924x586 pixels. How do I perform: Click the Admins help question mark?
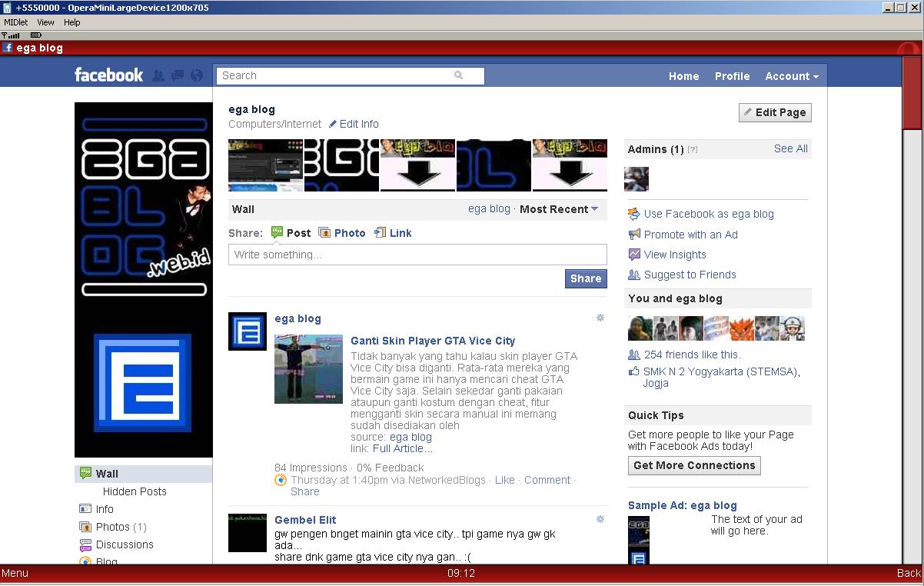tap(693, 149)
